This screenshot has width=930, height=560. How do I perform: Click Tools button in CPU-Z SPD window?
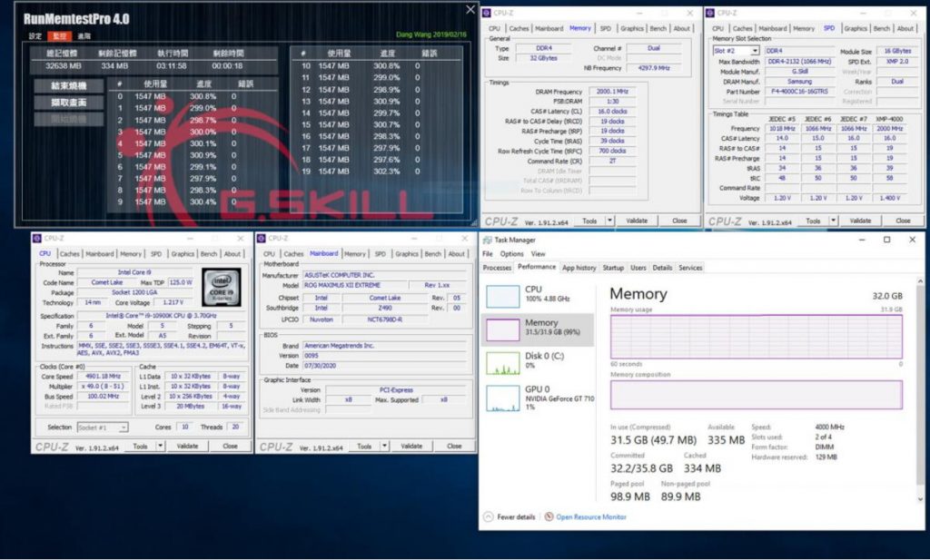tap(813, 221)
